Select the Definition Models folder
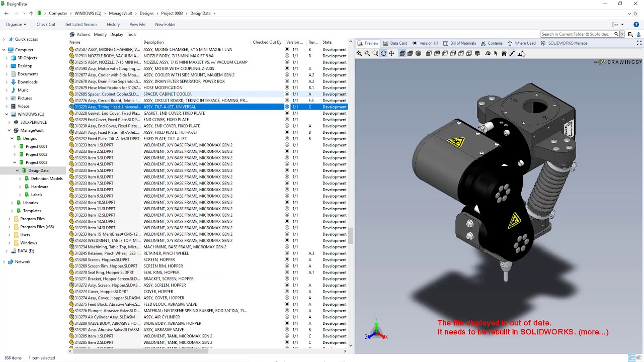 click(47, 178)
